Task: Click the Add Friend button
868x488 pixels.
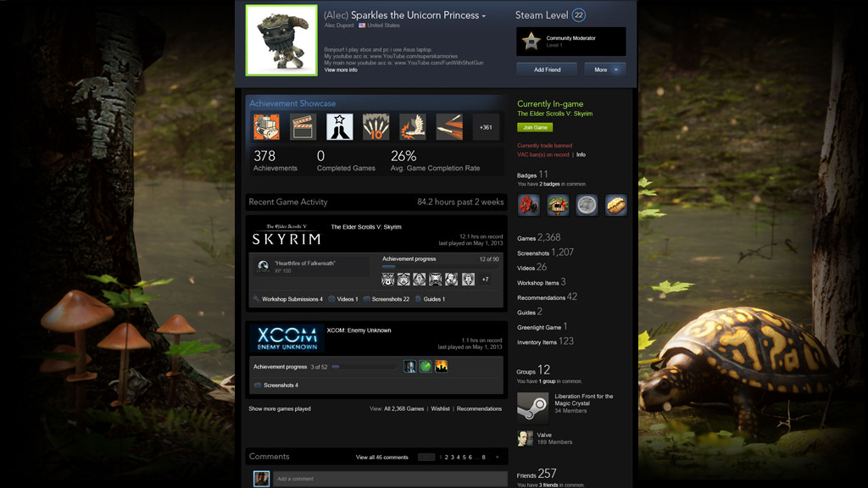Action: [x=547, y=69]
